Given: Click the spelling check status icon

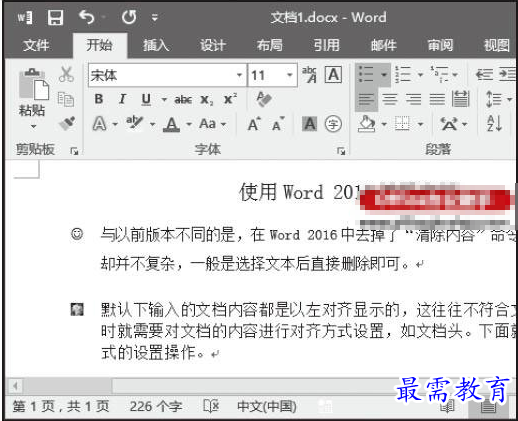Looking at the screenshot, I should click(x=211, y=406).
